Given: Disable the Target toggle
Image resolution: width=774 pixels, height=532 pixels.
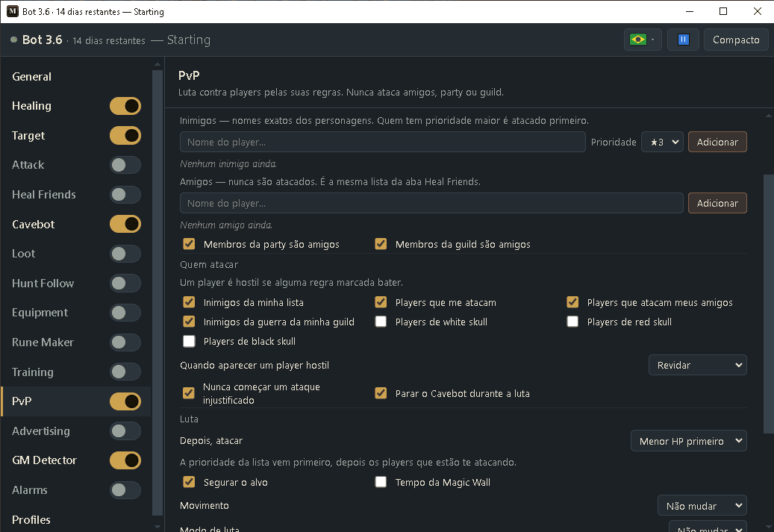Looking at the screenshot, I should pyautogui.click(x=125, y=135).
